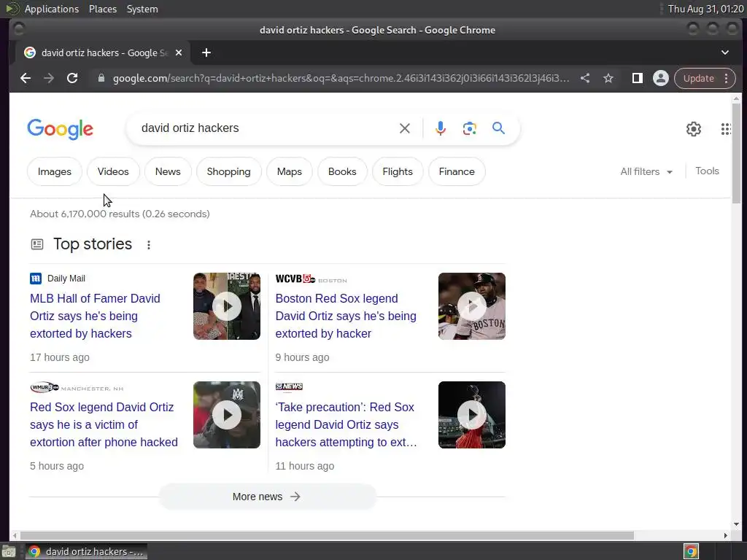747x560 pixels.
Task: Open Google quick settings gear
Action: tap(694, 128)
